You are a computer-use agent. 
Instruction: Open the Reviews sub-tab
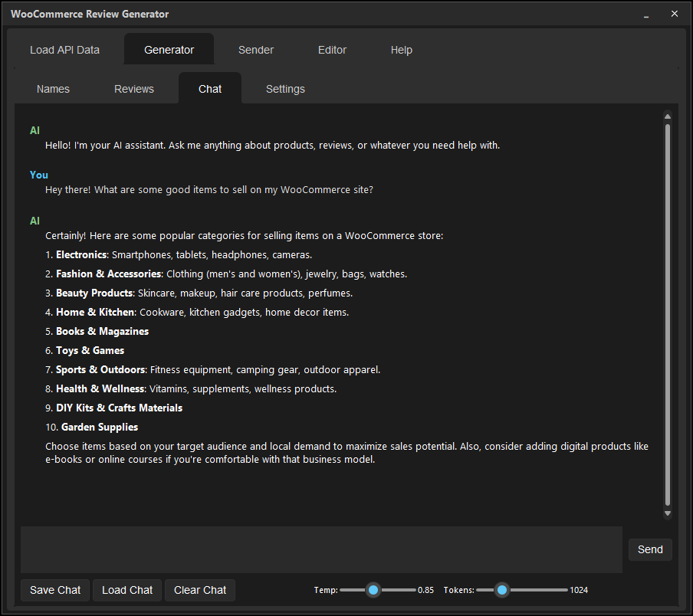click(134, 89)
